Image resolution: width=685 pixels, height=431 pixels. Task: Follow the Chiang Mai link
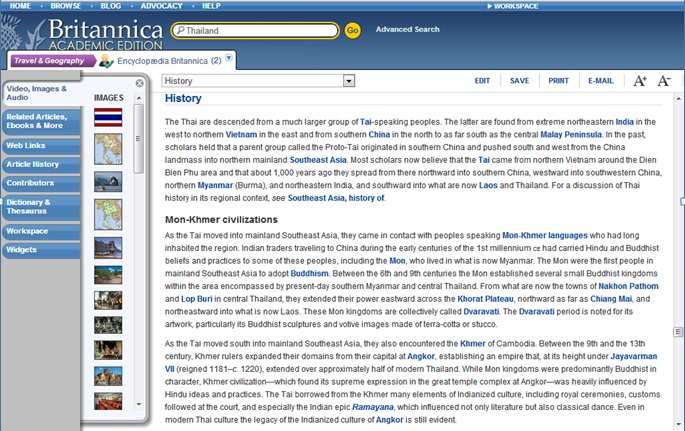[x=611, y=299]
